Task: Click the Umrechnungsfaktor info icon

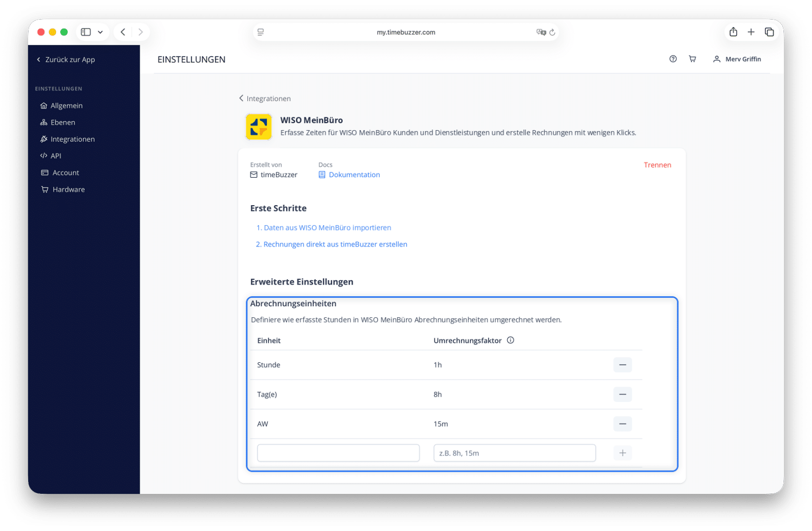Action: (511, 341)
